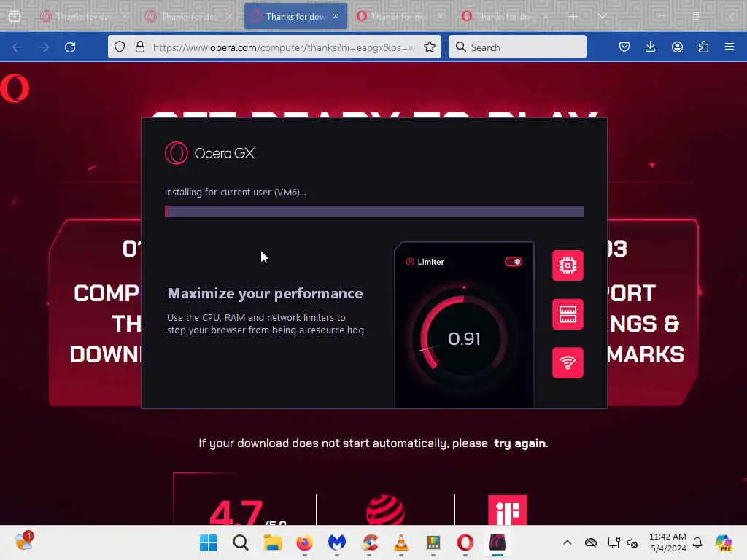Go back with the back arrow
This screenshot has height=560, width=747.
(18, 47)
